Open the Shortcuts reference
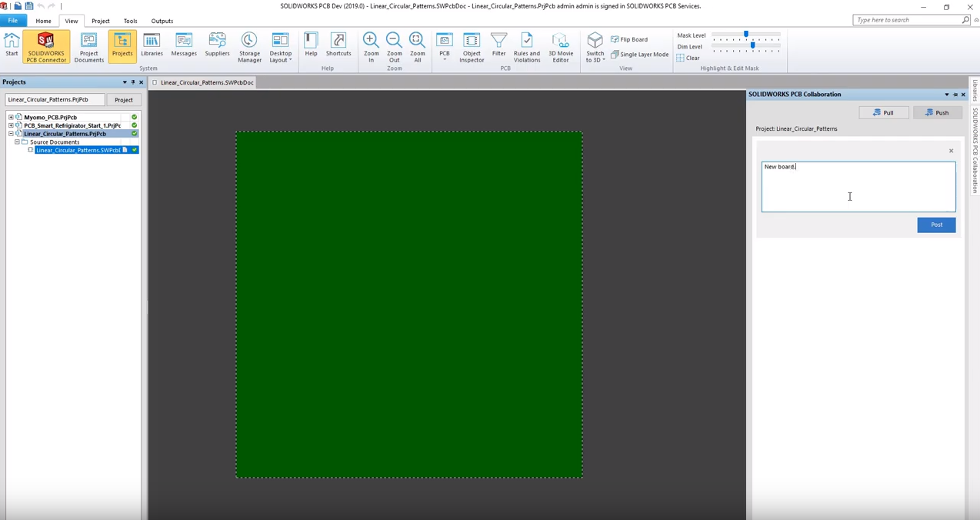The height and width of the screenshot is (520, 980). point(338,45)
